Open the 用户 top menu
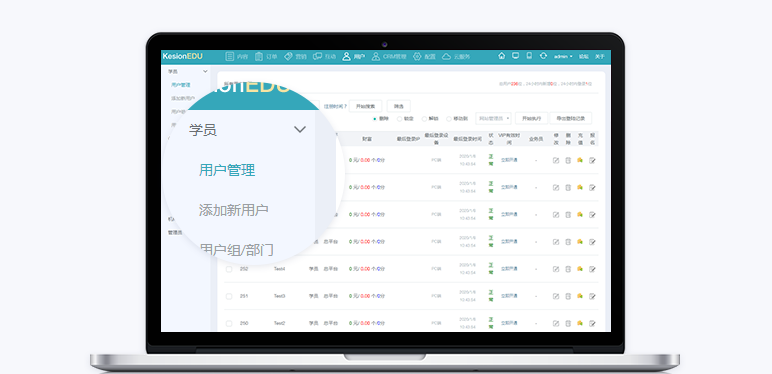 tap(354, 57)
